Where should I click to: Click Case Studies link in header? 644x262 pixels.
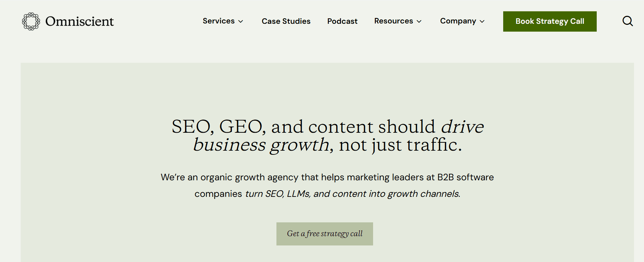(286, 21)
